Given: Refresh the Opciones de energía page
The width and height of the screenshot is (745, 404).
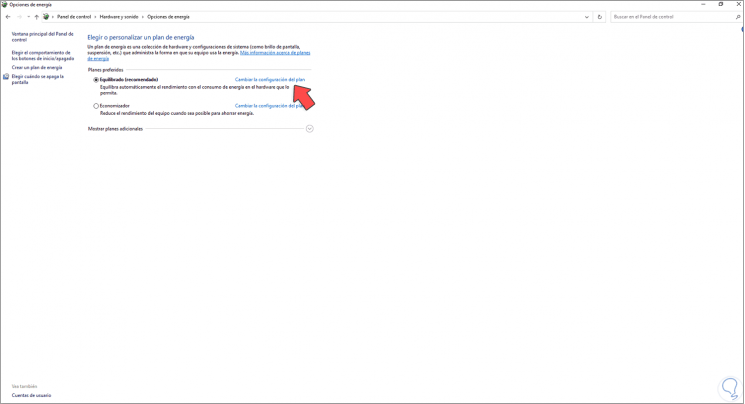Looking at the screenshot, I should point(600,17).
